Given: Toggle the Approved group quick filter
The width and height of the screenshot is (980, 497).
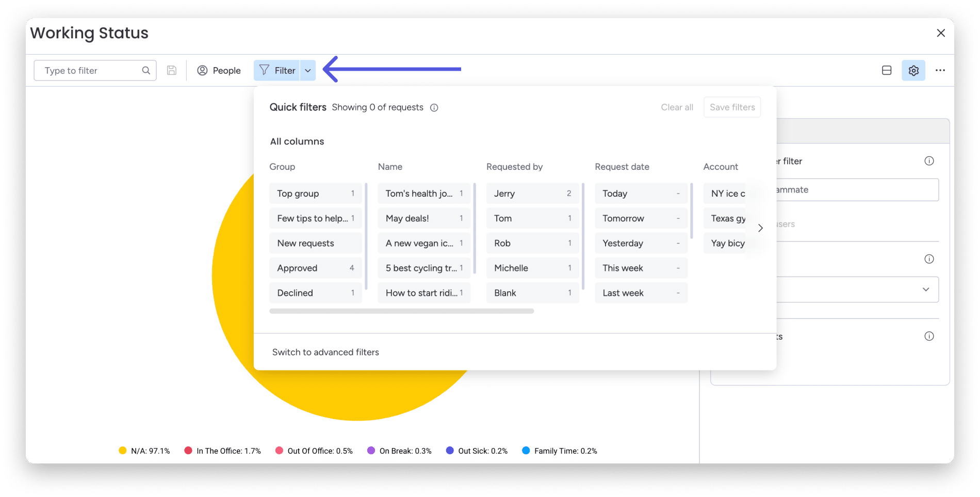Looking at the screenshot, I should click(x=316, y=268).
